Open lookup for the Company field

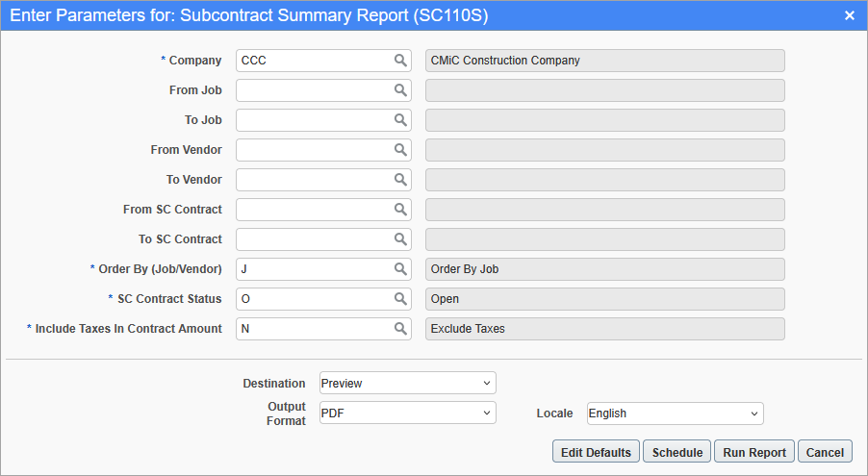click(400, 61)
